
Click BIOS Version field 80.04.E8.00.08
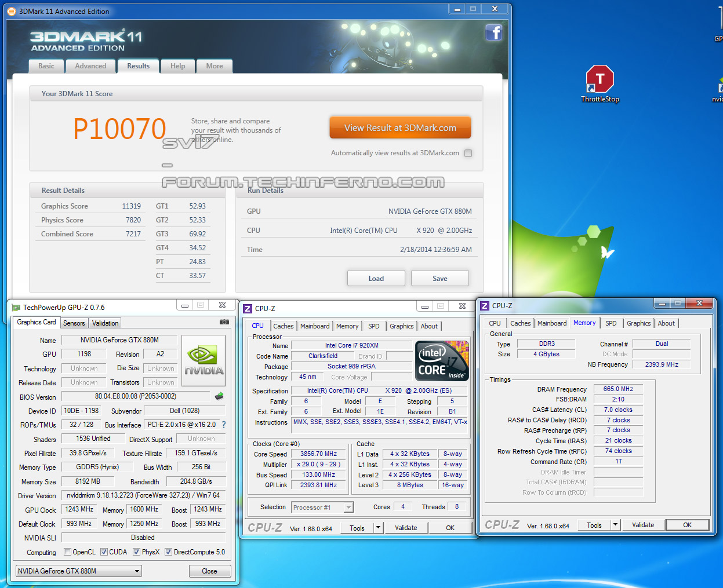click(x=136, y=396)
